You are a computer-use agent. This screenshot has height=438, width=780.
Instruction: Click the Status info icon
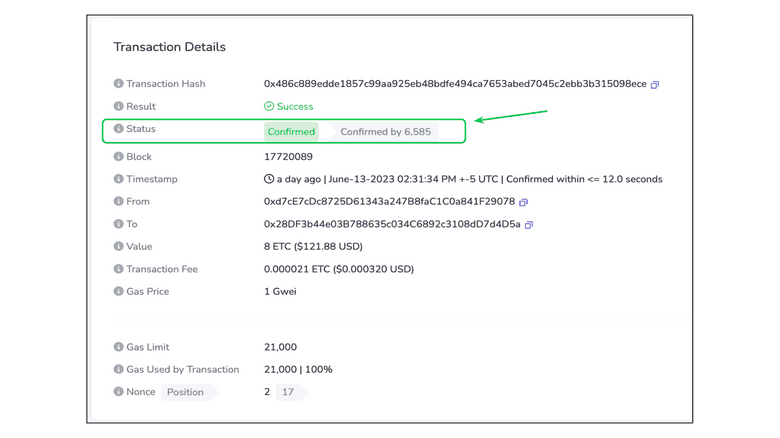(x=118, y=129)
